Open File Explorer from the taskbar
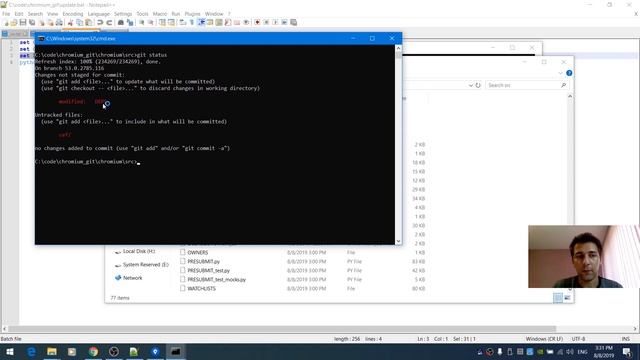 tap(52, 351)
